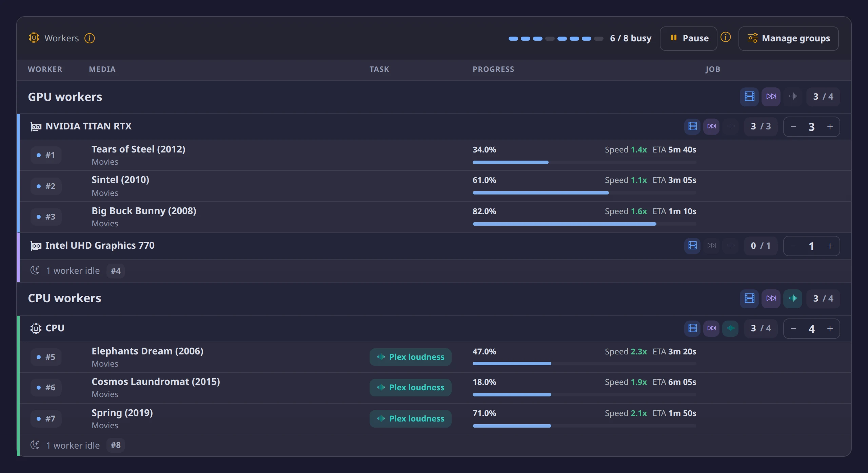Click the processor icon beside CPU
This screenshot has width=868, height=473.
(36, 329)
